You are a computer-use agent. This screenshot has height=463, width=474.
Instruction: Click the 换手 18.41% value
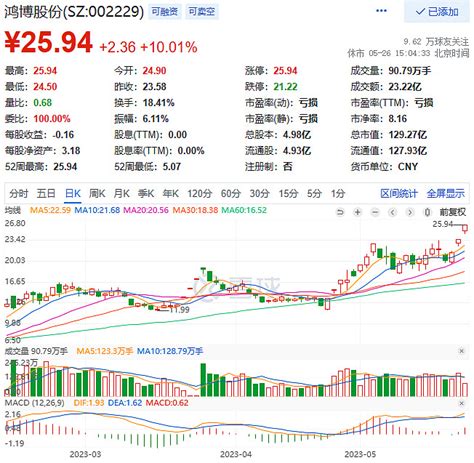[x=159, y=103]
